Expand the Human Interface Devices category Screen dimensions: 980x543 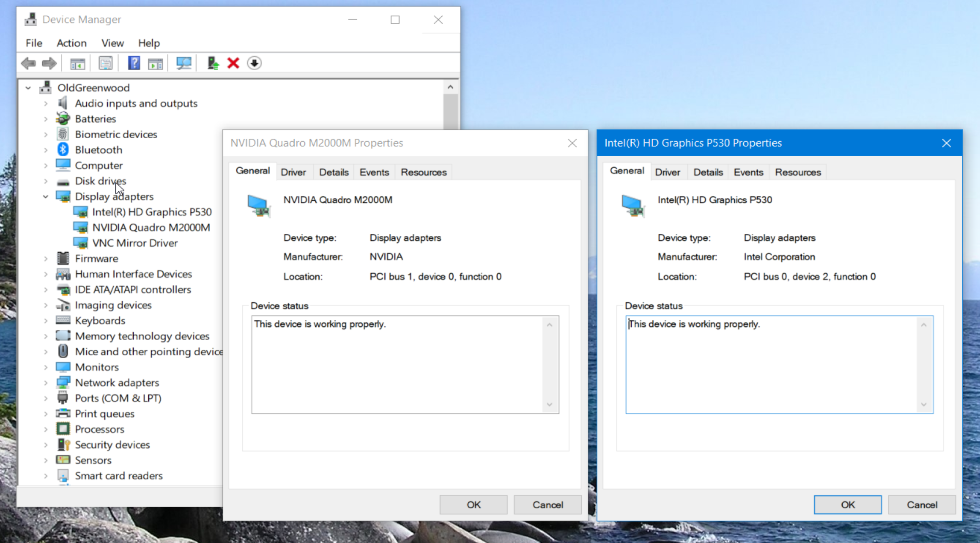pos(46,274)
